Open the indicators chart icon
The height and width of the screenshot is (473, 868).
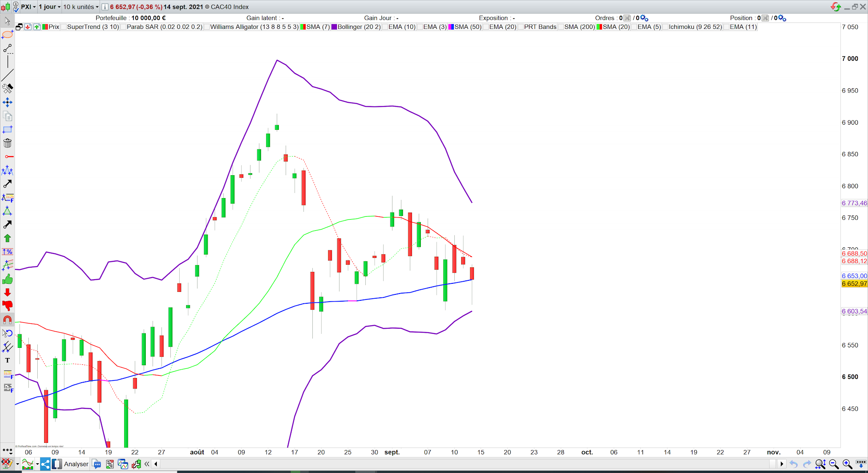tap(28, 464)
